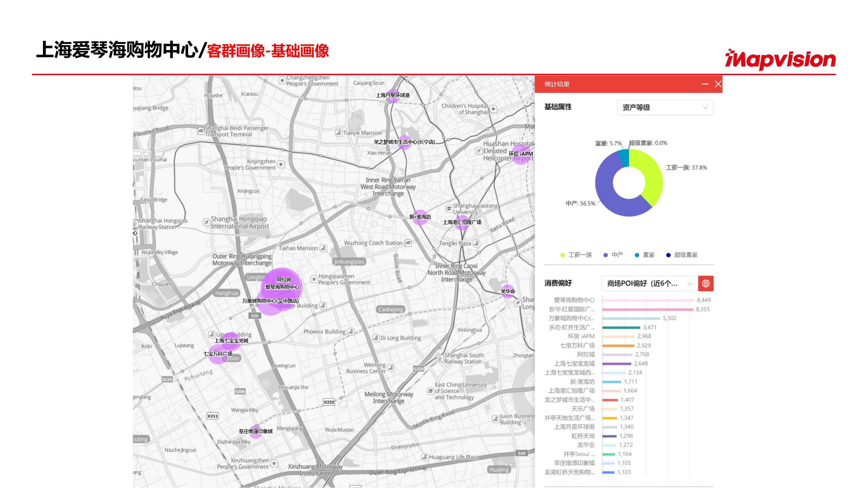Screen dimensions: 868x488
Task: Click the value 1,711
Action: coord(630,382)
